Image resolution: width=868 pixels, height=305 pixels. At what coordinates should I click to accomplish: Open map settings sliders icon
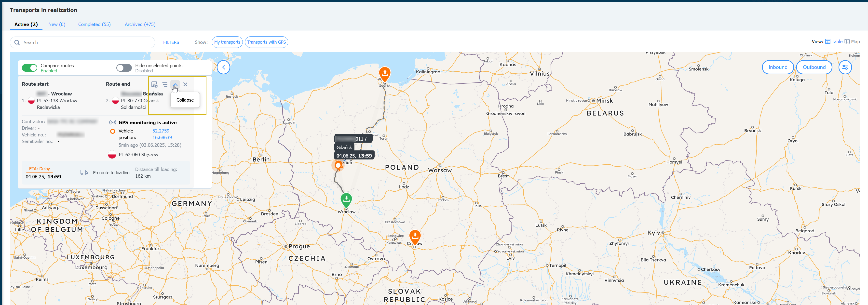click(845, 67)
